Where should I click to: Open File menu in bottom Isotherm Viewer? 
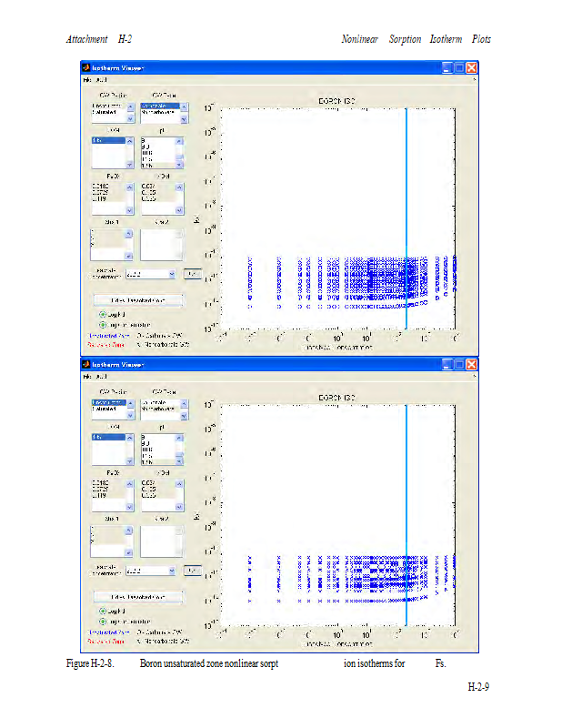pyautogui.click(x=87, y=376)
